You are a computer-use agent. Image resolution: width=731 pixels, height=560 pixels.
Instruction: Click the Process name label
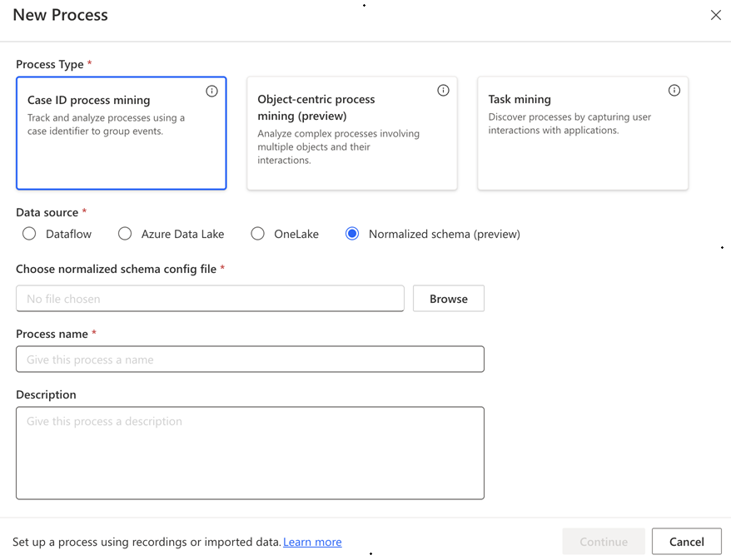(52, 334)
